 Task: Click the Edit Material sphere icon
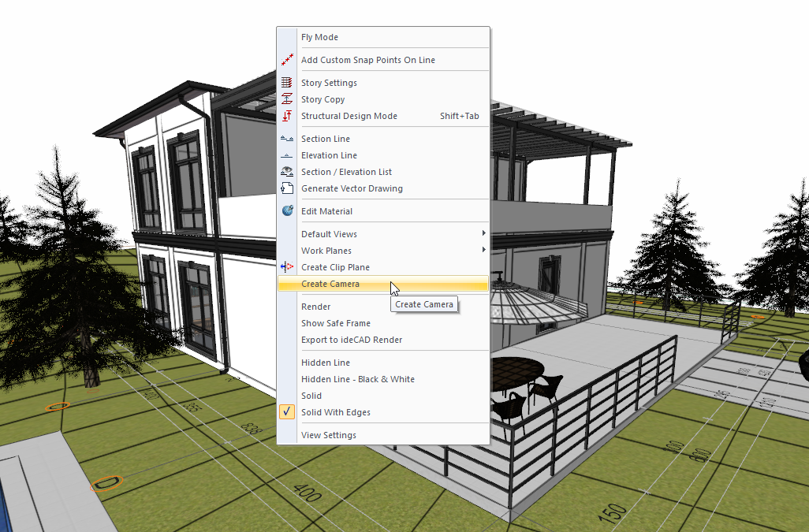click(287, 211)
